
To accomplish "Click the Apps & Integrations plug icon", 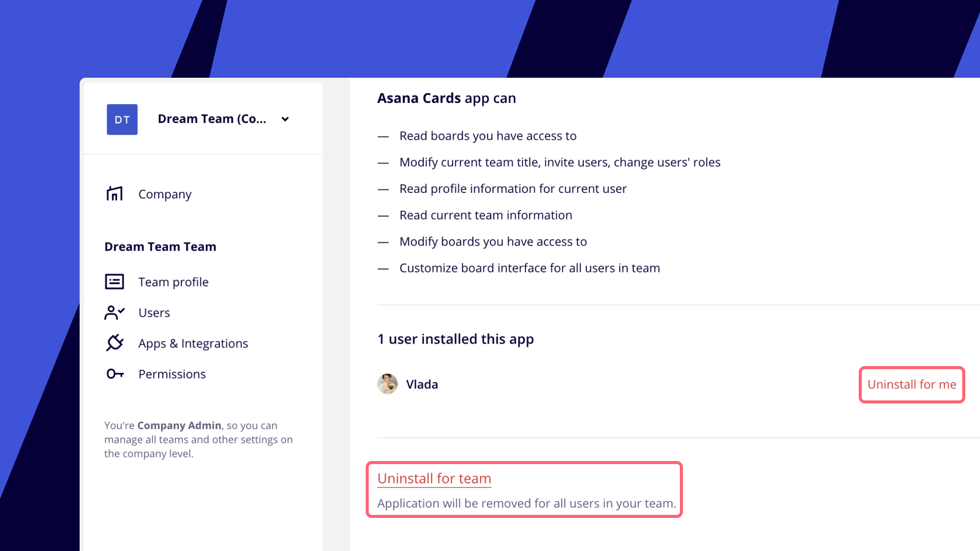I will [115, 343].
